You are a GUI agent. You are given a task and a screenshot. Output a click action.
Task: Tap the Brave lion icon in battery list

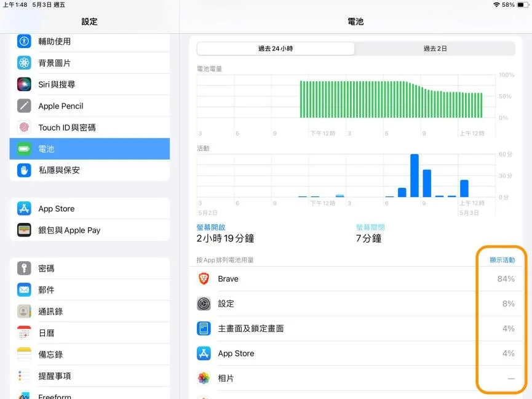click(204, 279)
